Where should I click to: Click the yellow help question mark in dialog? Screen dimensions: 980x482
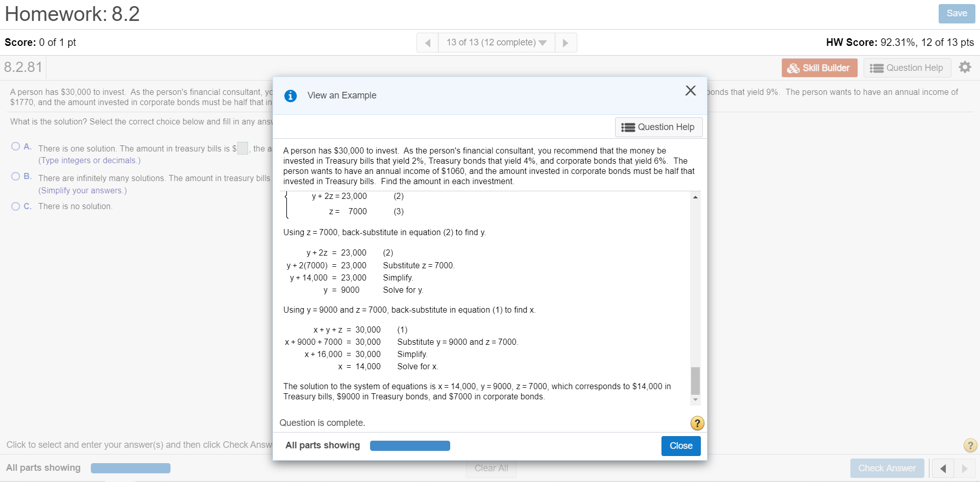[697, 423]
